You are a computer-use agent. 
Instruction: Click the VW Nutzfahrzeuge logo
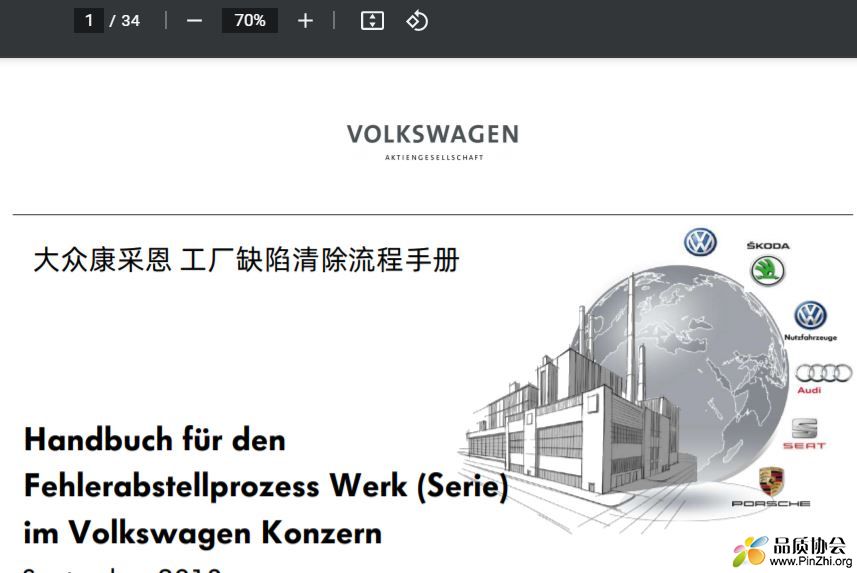pyautogui.click(x=811, y=321)
